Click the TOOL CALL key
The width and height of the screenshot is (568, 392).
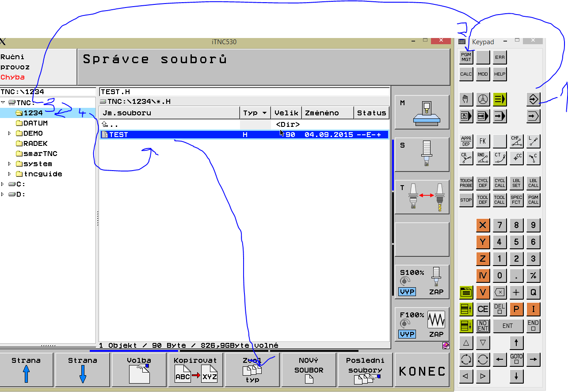[x=499, y=200]
